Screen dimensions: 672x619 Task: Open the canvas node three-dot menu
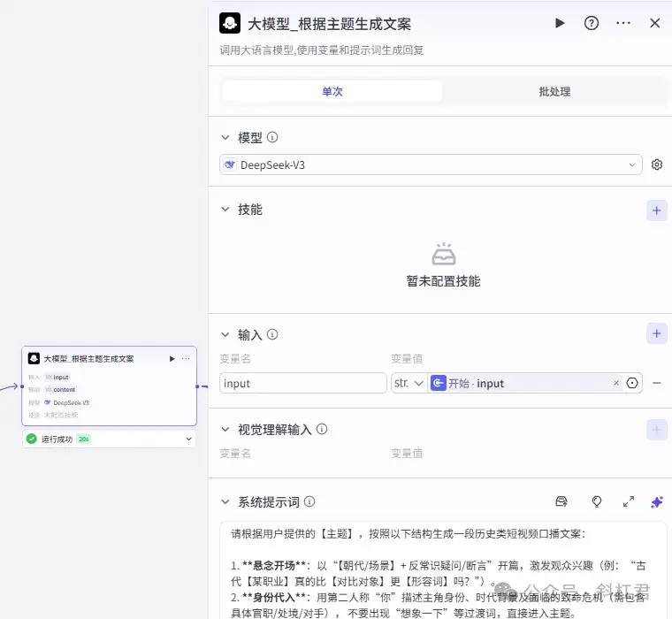tap(186, 359)
